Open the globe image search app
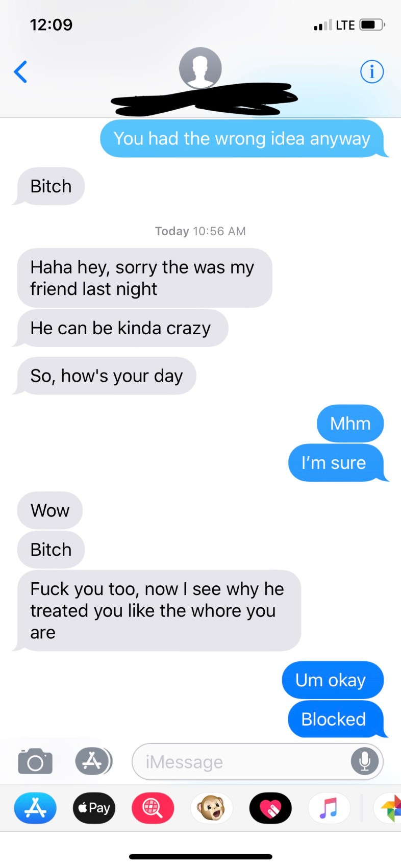This screenshot has width=401, height=868. (153, 808)
